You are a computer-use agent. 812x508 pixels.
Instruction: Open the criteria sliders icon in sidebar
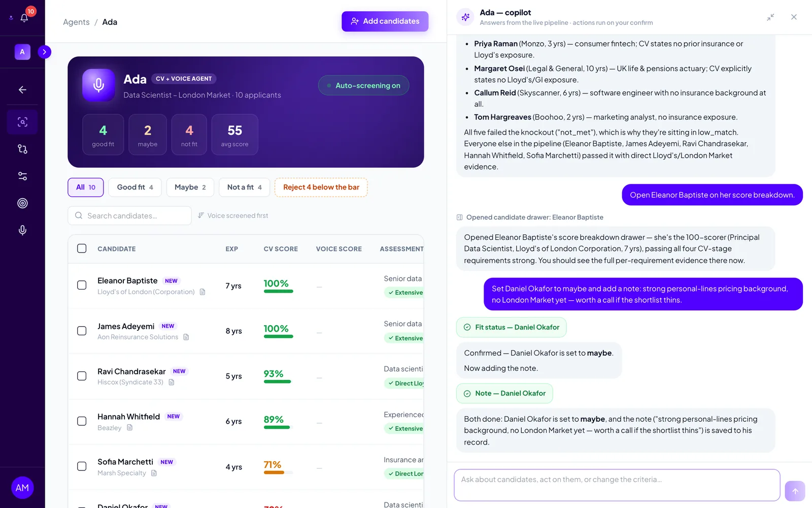22,176
